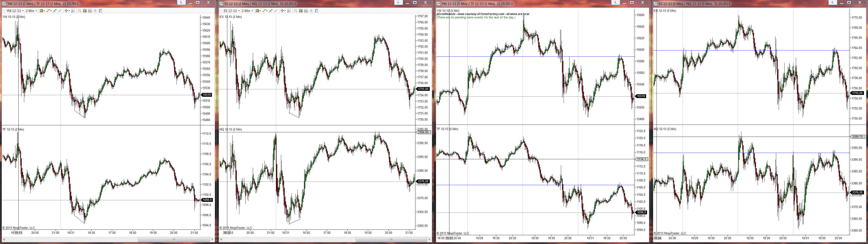Click the 'NQ 12-13 (5 Min)' panel label

(x=665, y=129)
